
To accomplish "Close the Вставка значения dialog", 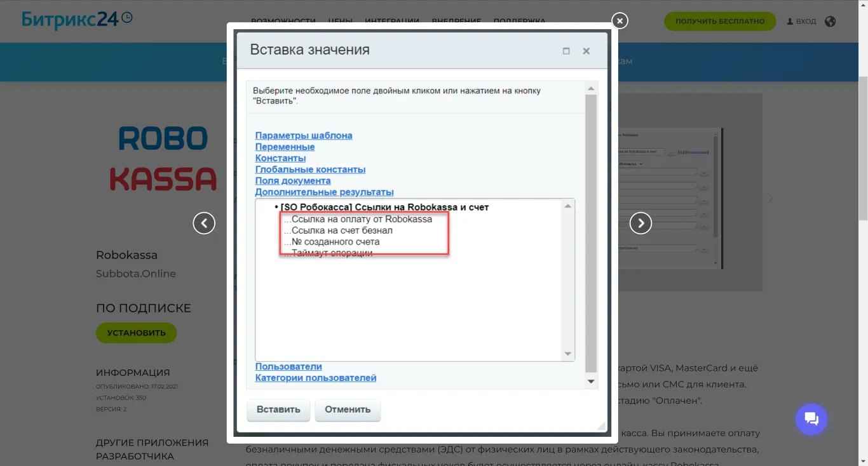I will (x=587, y=51).
